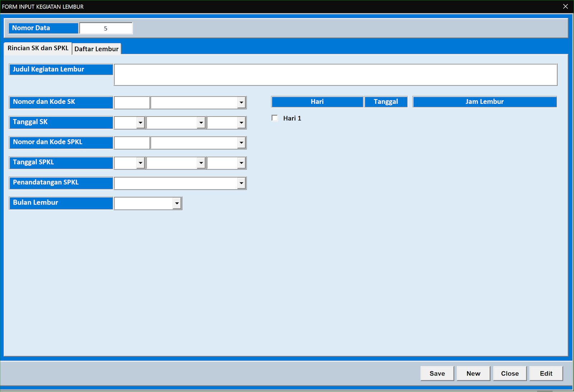Switch to the Daftar Lembur tab
Image resolution: width=574 pixels, height=392 pixels.
[97, 49]
